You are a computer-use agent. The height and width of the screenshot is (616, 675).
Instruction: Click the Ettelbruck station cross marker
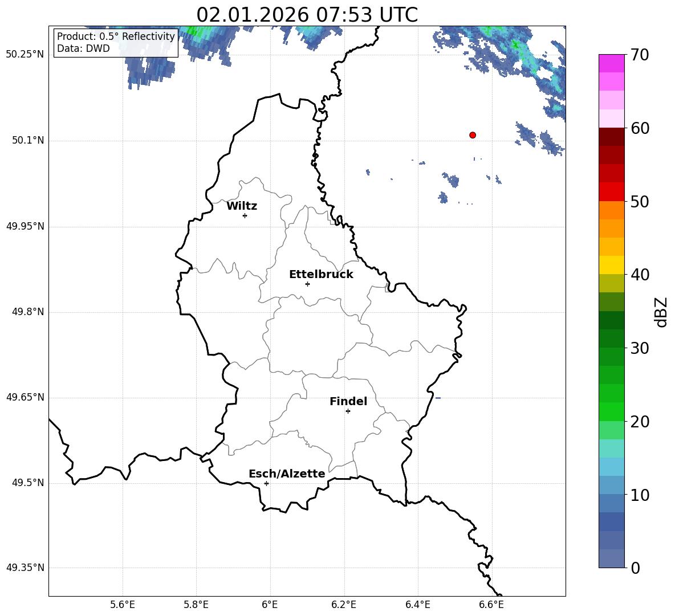pos(307,284)
